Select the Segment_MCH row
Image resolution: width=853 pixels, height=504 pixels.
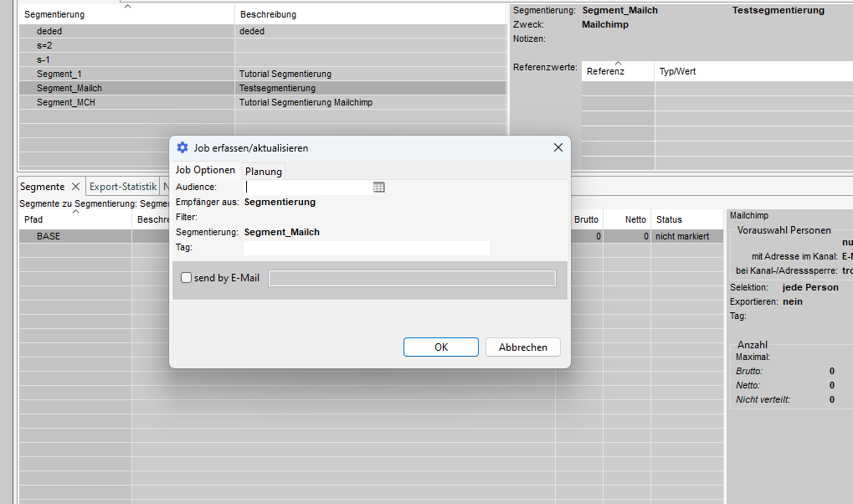pyautogui.click(x=66, y=102)
